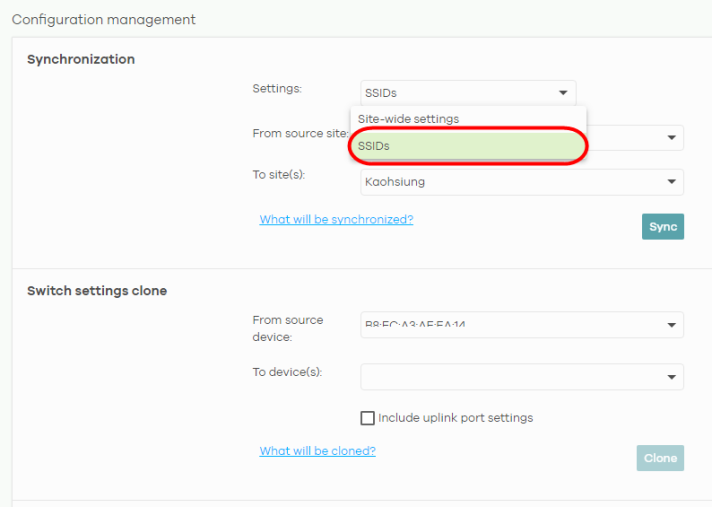Click the Switch settings clone heading
The image size is (712, 507).
pyautogui.click(x=97, y=291)
